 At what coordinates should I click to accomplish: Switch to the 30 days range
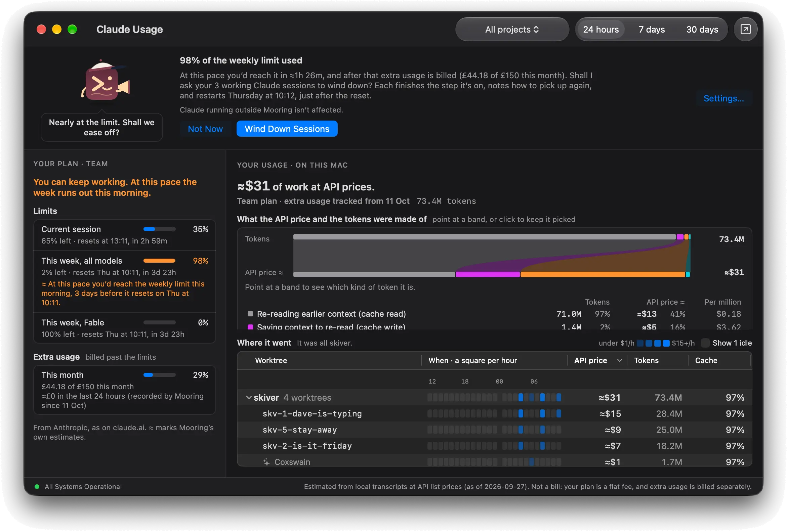click(702, 30)
